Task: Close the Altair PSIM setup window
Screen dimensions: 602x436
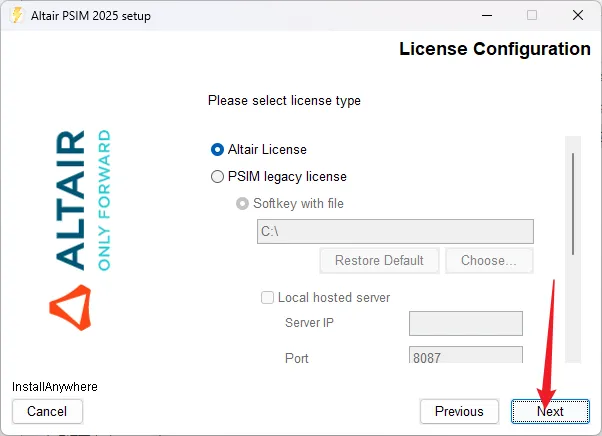Action: pos(578,15)
